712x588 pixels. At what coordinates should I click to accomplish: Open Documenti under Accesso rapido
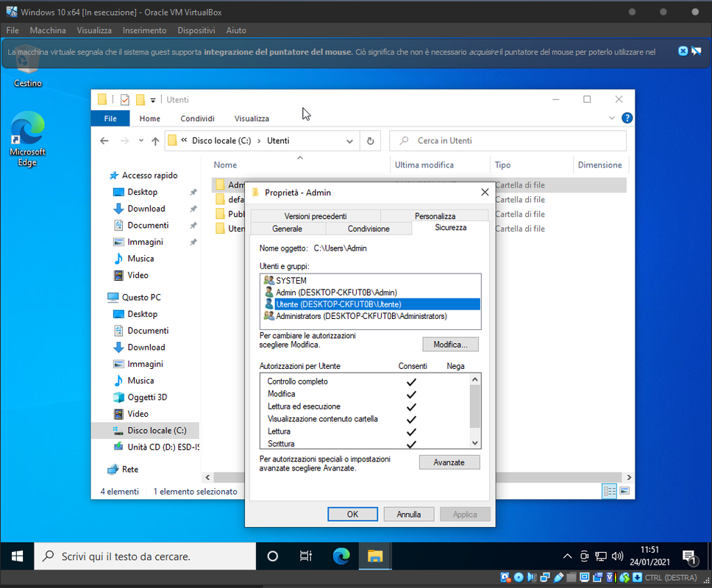click(x=148, y=225)
